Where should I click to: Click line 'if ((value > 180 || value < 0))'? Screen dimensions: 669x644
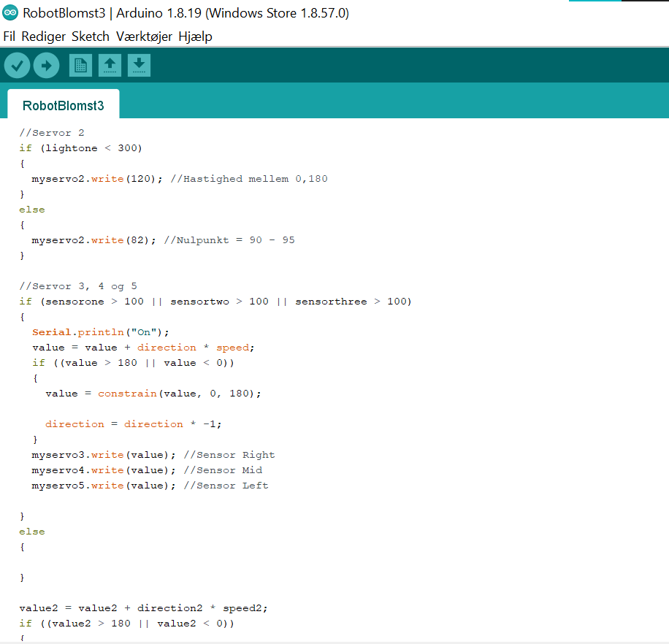coord(133,363)
